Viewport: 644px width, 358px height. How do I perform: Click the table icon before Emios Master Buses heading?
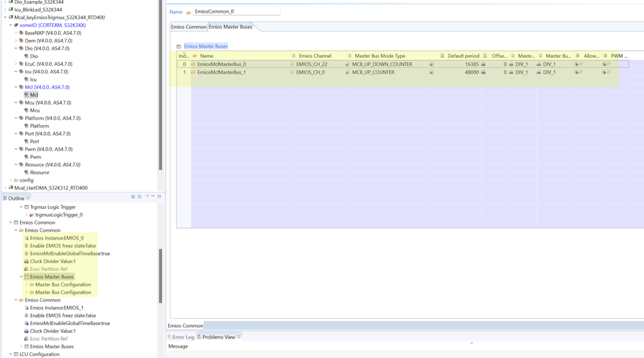pos(179,46)
